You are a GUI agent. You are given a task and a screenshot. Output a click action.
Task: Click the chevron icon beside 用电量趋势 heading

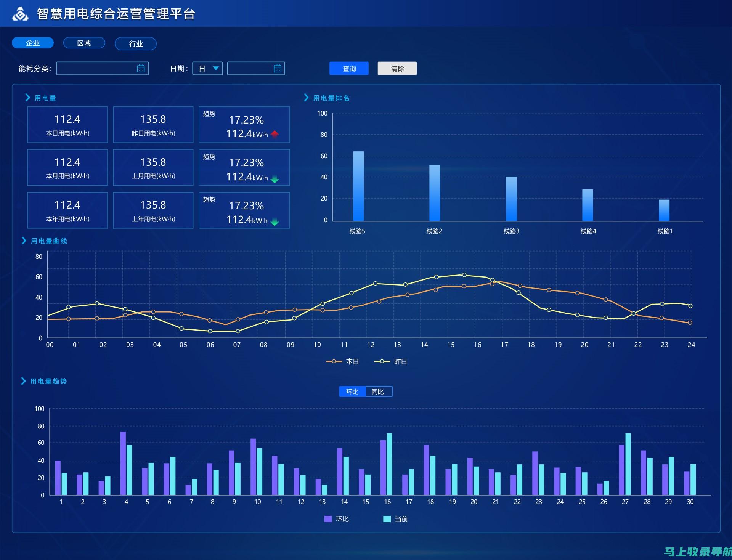click(x=24, y=381)
